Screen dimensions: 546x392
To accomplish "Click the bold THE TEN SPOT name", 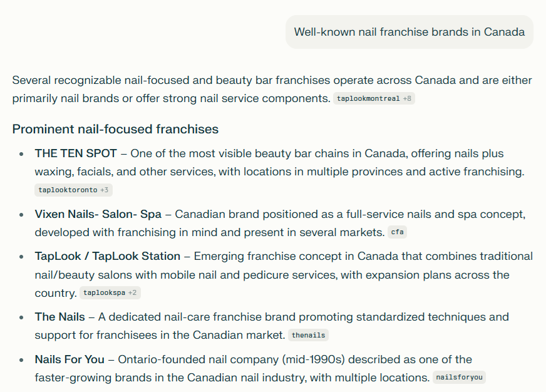I will [76, 153].
